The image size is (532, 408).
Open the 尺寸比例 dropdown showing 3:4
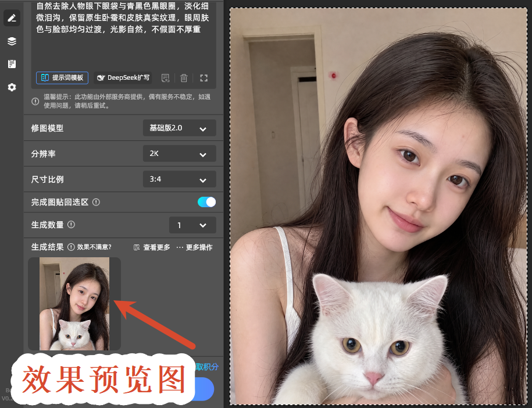click(180, 179)
